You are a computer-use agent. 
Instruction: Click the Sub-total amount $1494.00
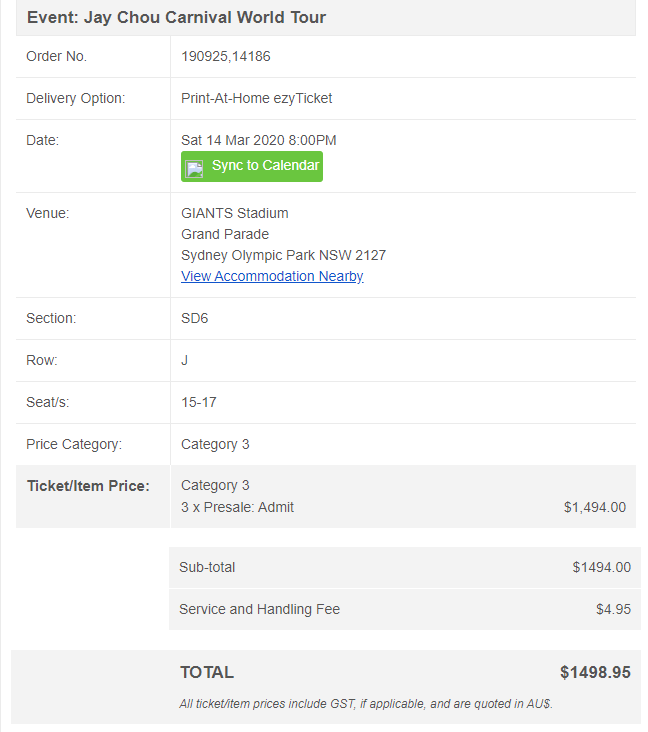(x=601, y=567)
